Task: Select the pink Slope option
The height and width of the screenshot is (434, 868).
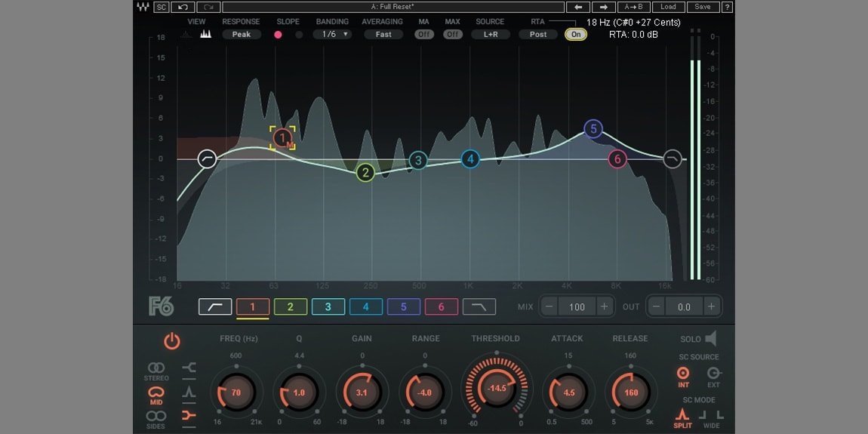Action: pyautogui.click(x=278, y=34)
